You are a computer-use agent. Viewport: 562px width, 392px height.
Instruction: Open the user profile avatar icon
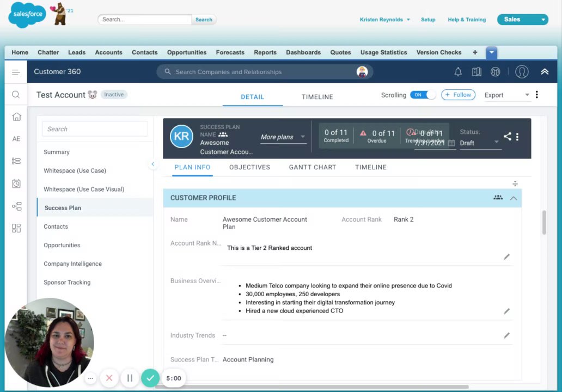click(522, 72)
